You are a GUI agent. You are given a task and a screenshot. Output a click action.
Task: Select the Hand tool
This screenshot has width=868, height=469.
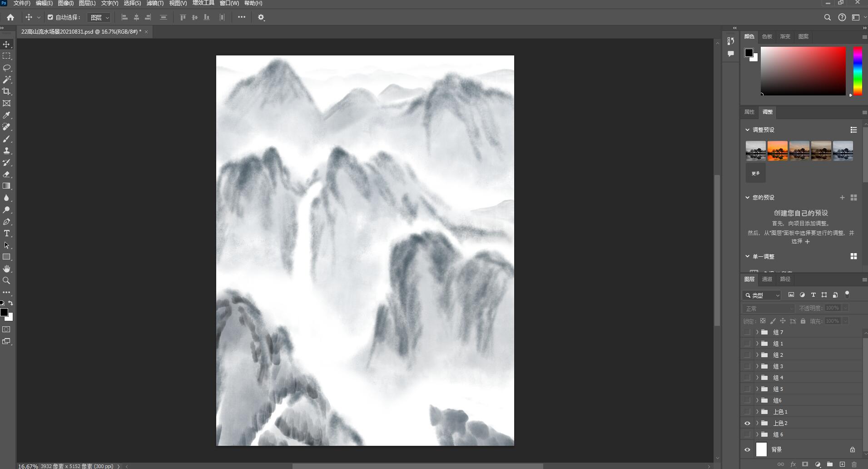(6, 269)
